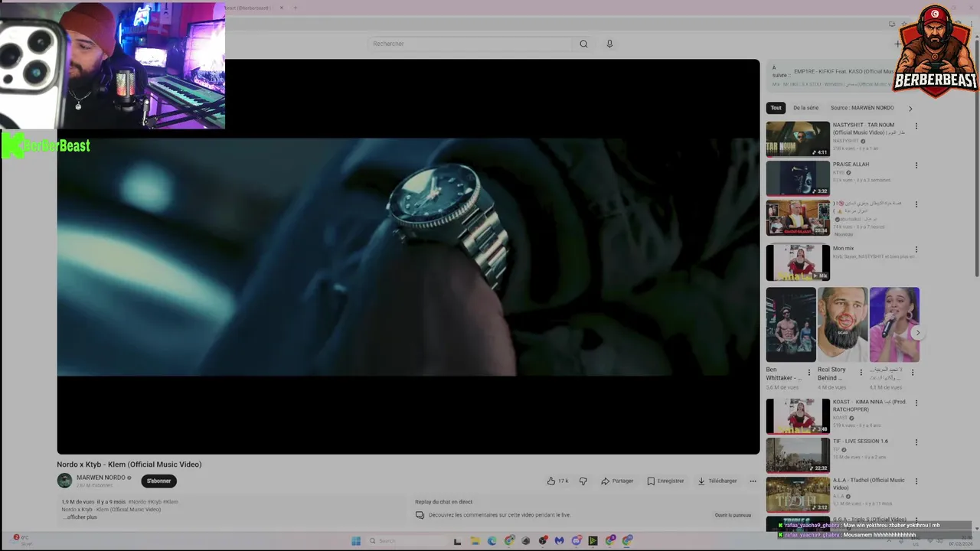Image resolution: width=980 pixels, height=551 pixels.
Task: Open the 28:34 Arabic video thumbnail
Action: tap(798, 217)
